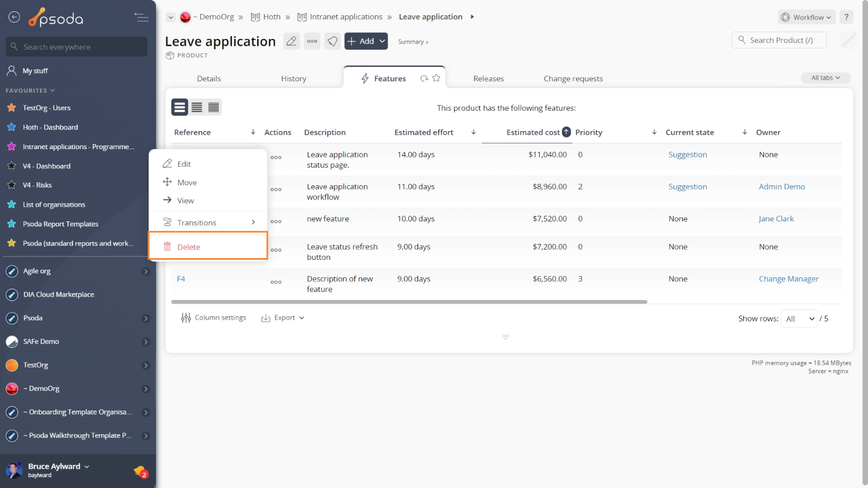Expand the TestOrg organisation arrow
Screen dimensions: 868x488
pos(146,366)
